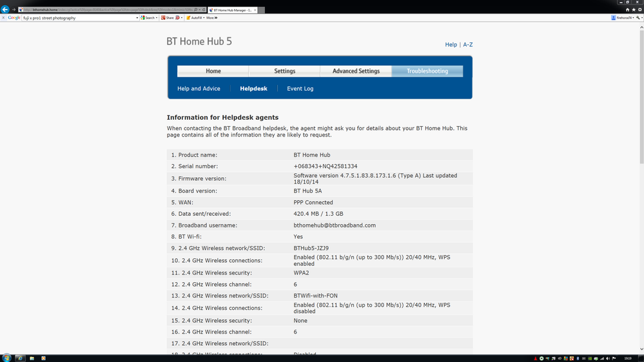Click the Google Toolbar Share button
The width and height of the screenshot is (644, 362).
coord(168,17)
